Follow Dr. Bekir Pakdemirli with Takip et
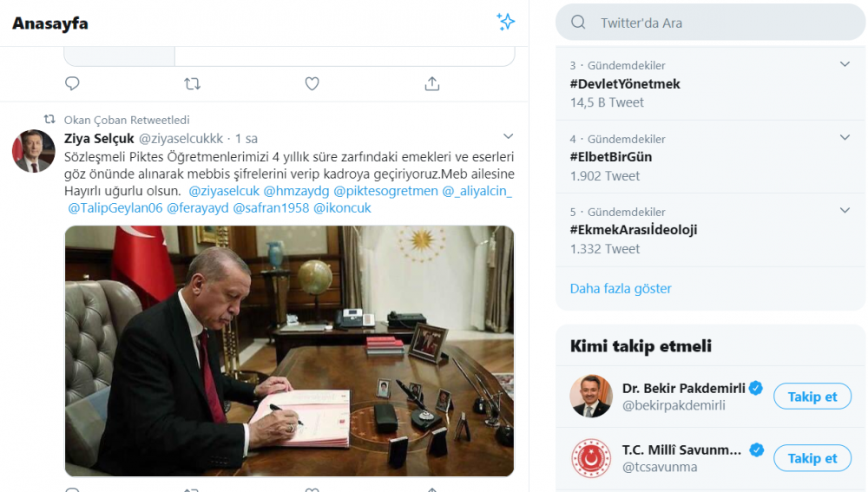Image resolution: width=868 pixels, height=492 pixels. coord(812,397)
